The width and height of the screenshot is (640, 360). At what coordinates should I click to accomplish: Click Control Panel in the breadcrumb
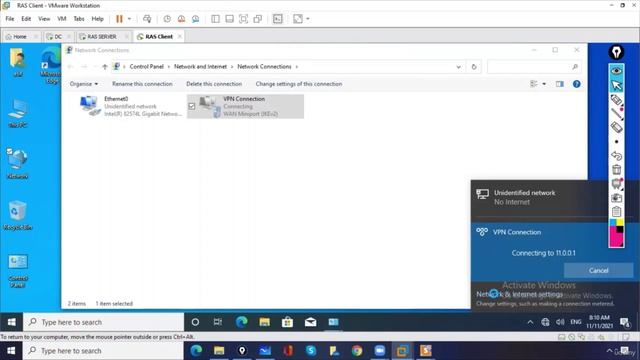point(147,67)
